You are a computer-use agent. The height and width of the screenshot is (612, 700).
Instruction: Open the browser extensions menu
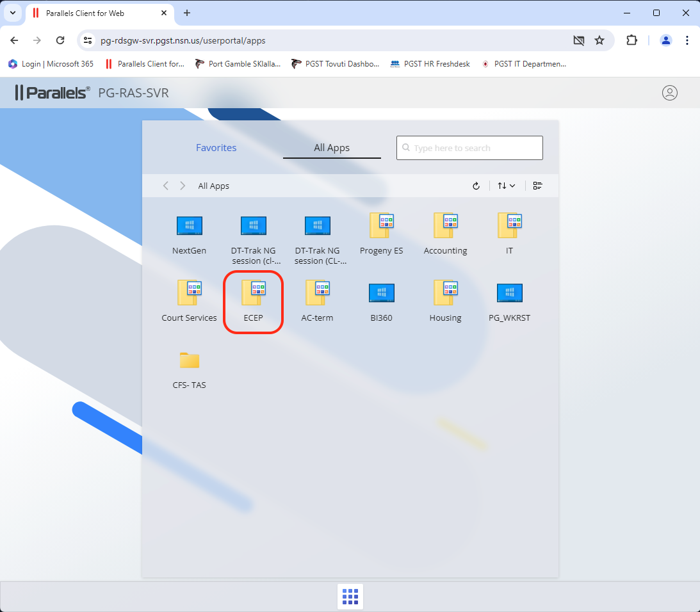pos(631,40)
